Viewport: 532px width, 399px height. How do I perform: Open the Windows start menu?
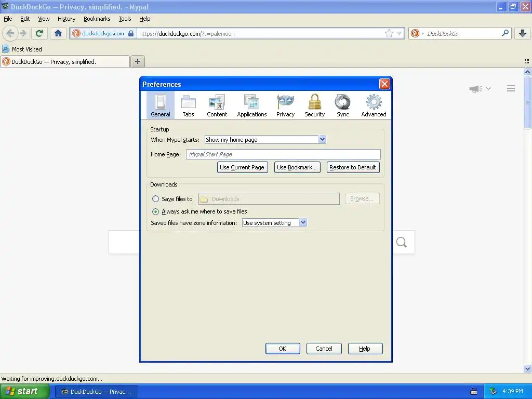coord(24,391)
